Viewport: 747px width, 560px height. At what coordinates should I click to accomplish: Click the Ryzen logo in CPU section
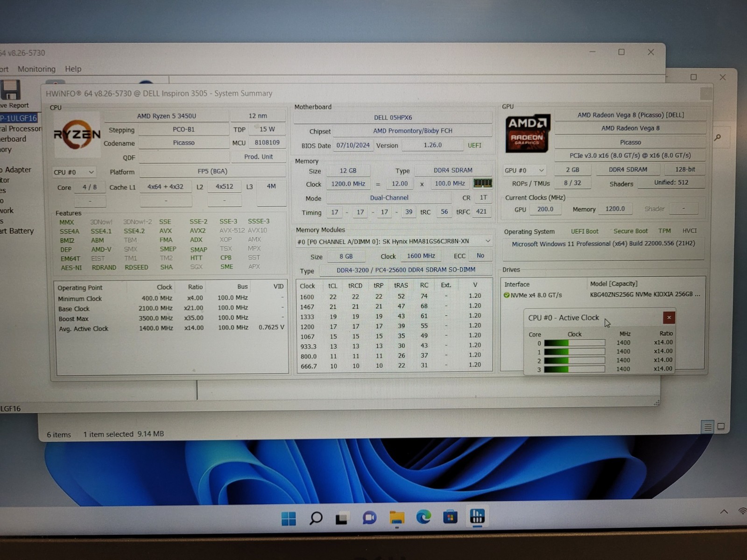[x=77, y=135]
